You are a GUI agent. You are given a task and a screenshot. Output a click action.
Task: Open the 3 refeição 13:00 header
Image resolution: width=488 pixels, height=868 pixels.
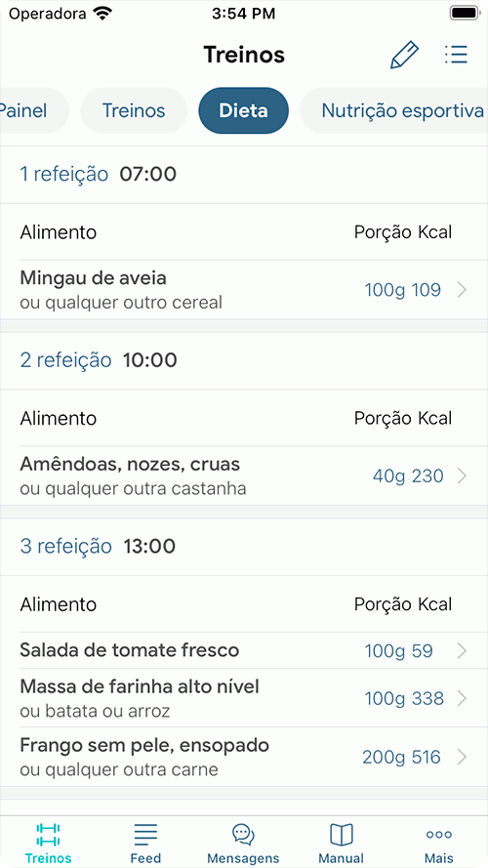244,547
